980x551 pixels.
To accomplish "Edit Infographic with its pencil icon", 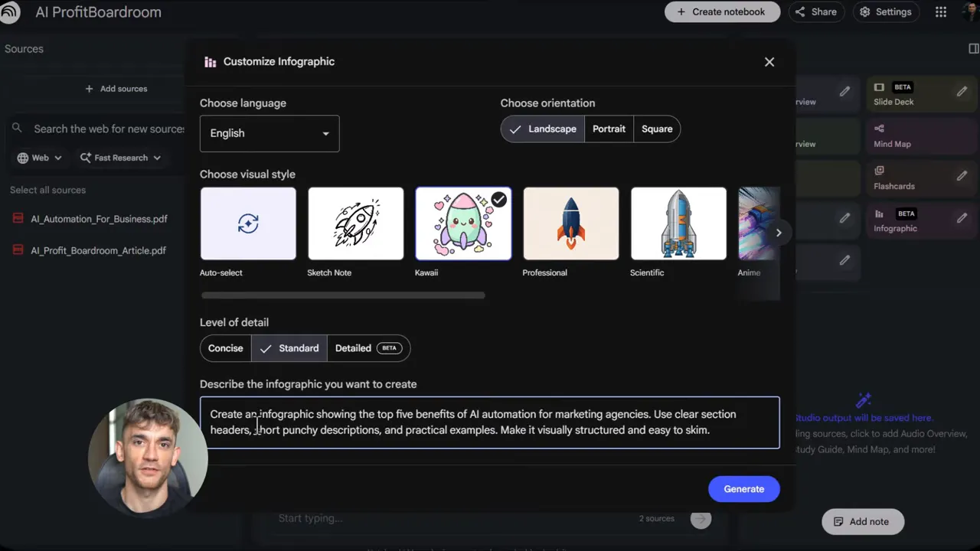I will 962,217.
